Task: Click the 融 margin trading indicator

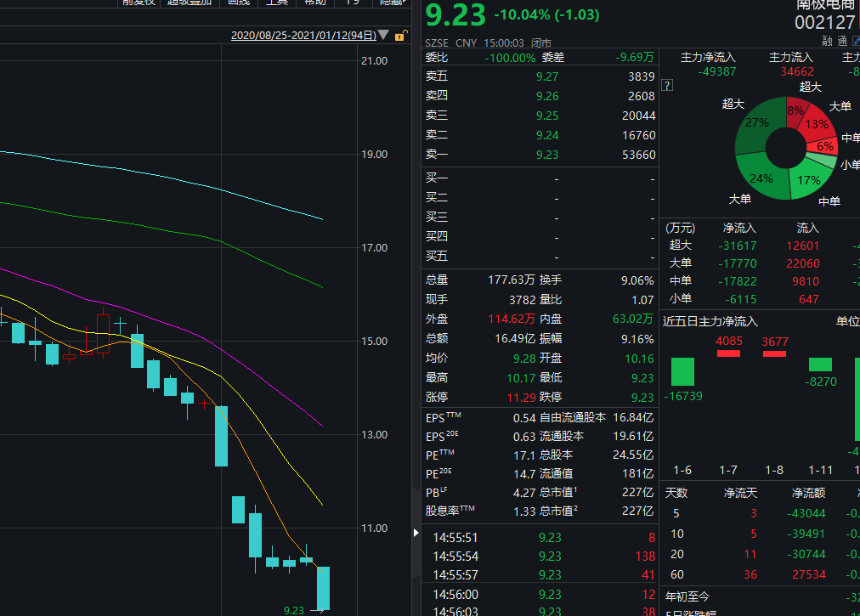Action: 827,42
